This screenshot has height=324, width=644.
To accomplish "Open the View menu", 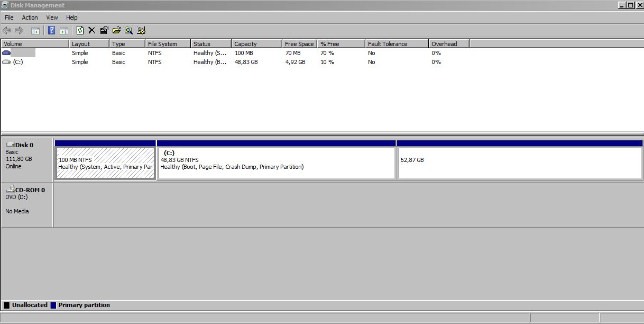I will 52,17.
